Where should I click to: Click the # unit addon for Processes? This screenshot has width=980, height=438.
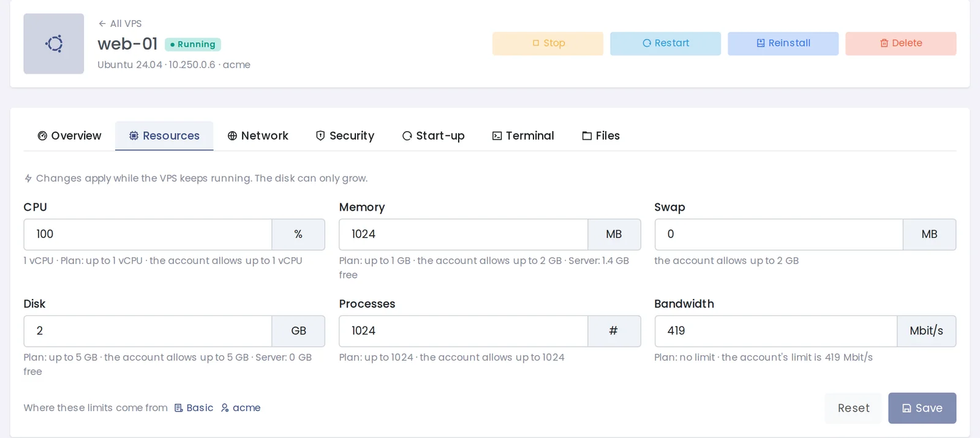pos(614,331)
